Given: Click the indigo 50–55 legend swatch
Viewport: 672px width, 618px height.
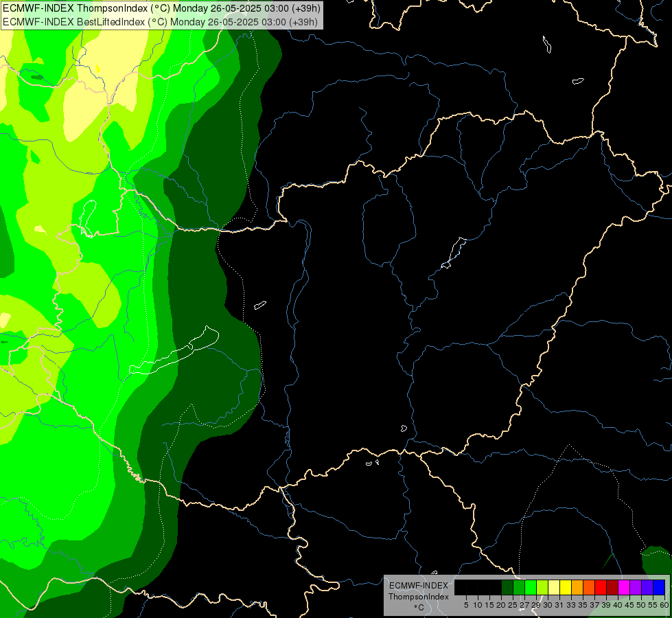Looking at the screenshot, I should (647, 587).
